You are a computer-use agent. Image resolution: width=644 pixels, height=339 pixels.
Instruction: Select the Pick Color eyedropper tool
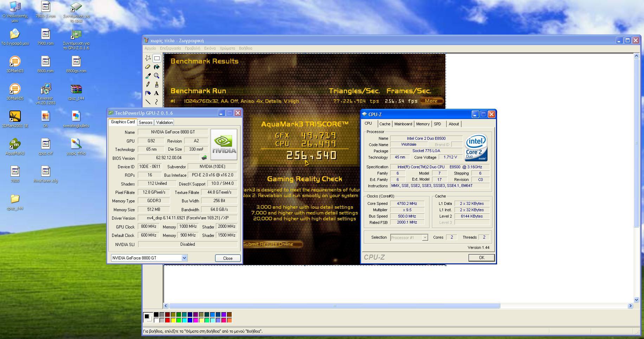pos(148,76)
